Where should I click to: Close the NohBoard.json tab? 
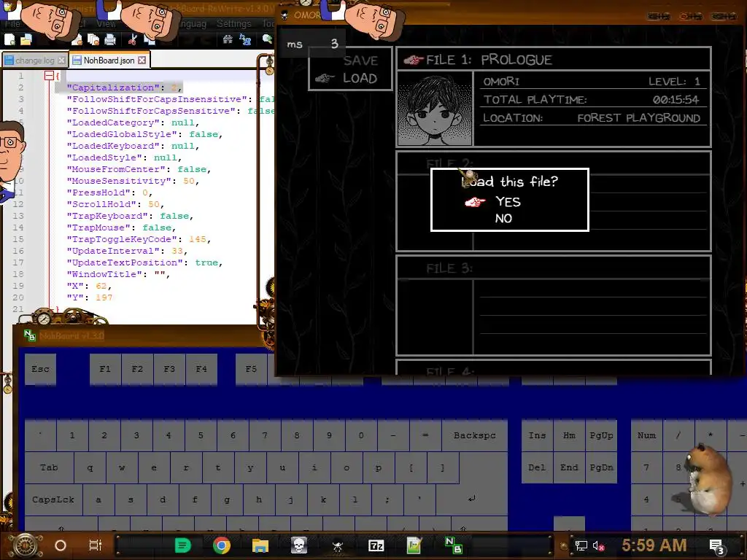(142, 61)
